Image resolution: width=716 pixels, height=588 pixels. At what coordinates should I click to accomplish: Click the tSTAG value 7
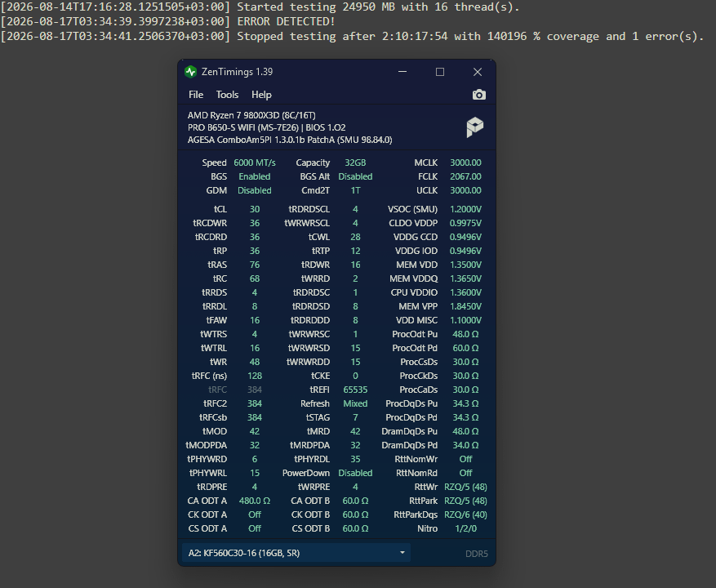coord(355,417)
